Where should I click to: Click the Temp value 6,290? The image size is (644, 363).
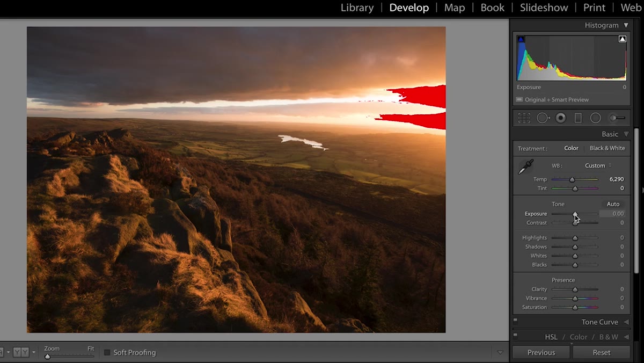[x=617, y=179]
